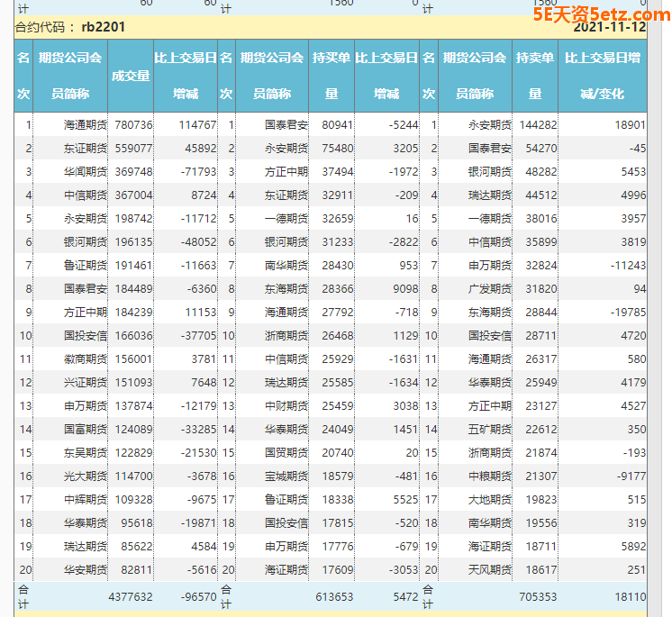The width and height of the screenshot is (672, 617).
Task: Select the 持买单量 column header
Action: point(331,76)
